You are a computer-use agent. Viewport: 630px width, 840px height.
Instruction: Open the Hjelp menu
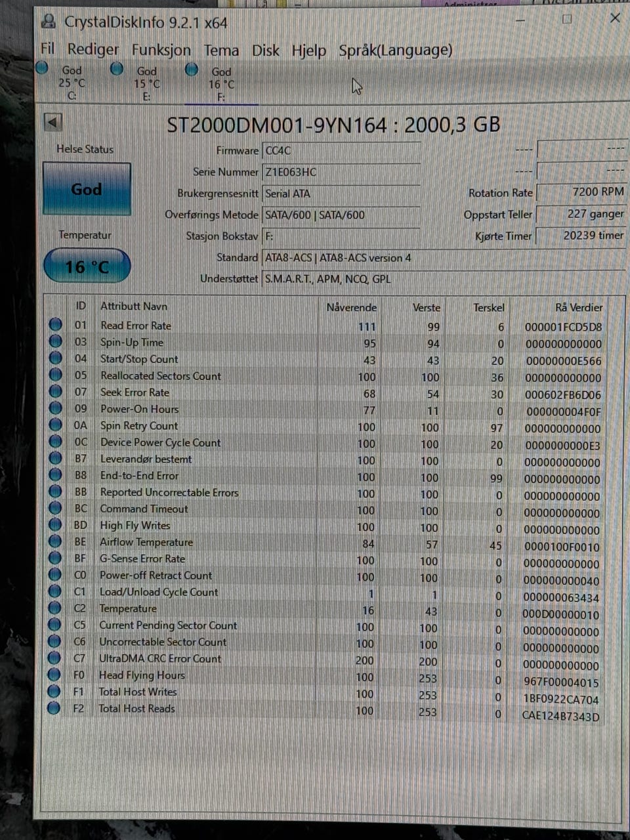tap(309, 51)
